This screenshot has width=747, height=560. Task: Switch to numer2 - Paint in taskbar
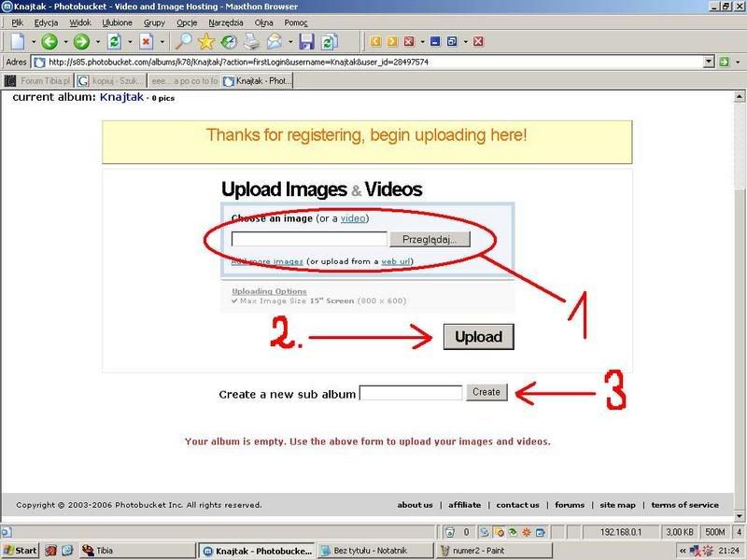[x=494, y=551]
